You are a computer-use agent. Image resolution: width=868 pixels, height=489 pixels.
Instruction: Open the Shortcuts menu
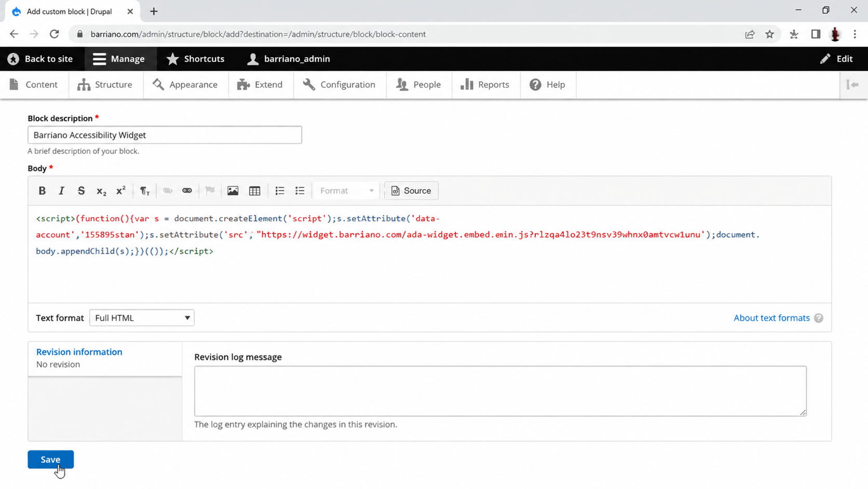[x=195, y=59]
